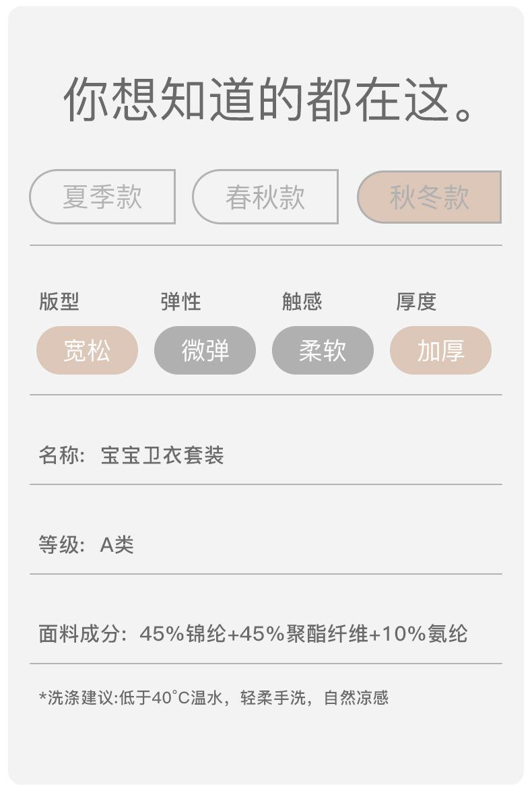Click the *洗涤建议 washing advice footnote
532x801 pixels.
pos(213,697)
